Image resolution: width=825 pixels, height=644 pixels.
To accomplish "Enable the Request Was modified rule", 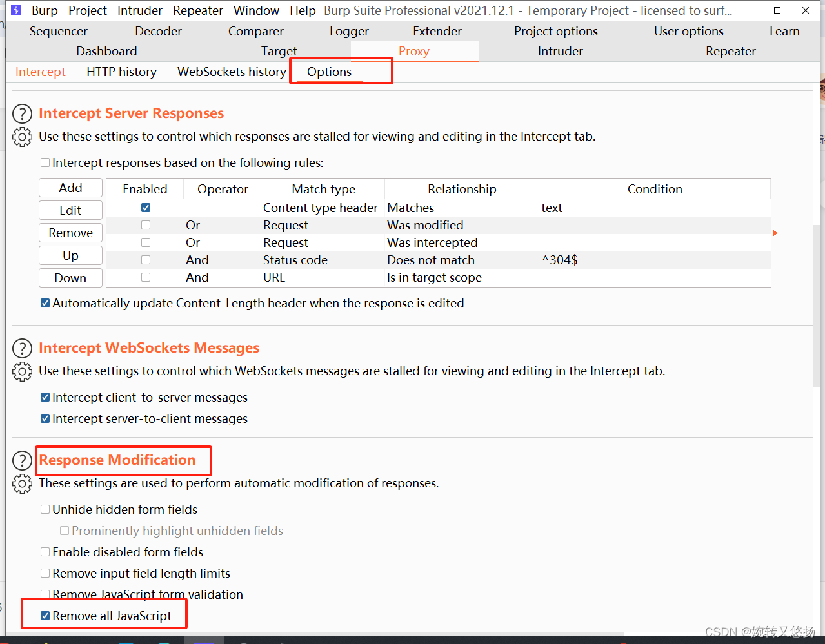I will pos(146,225).
